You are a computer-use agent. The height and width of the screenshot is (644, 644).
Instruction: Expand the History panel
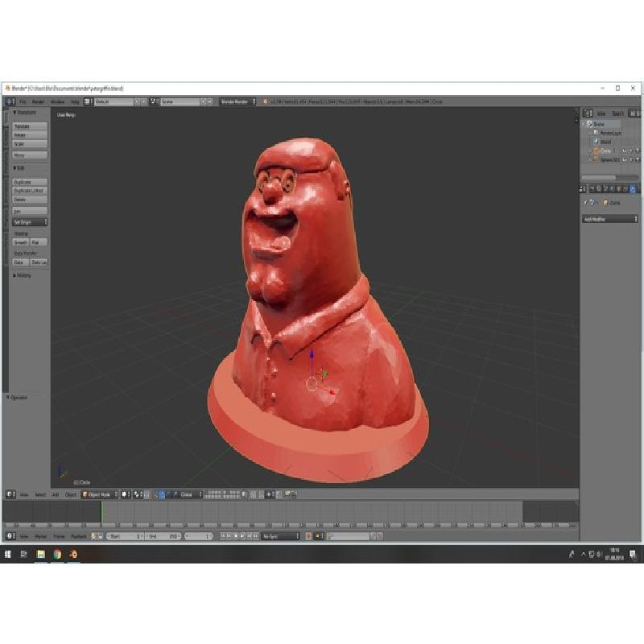tap(23, 275)
